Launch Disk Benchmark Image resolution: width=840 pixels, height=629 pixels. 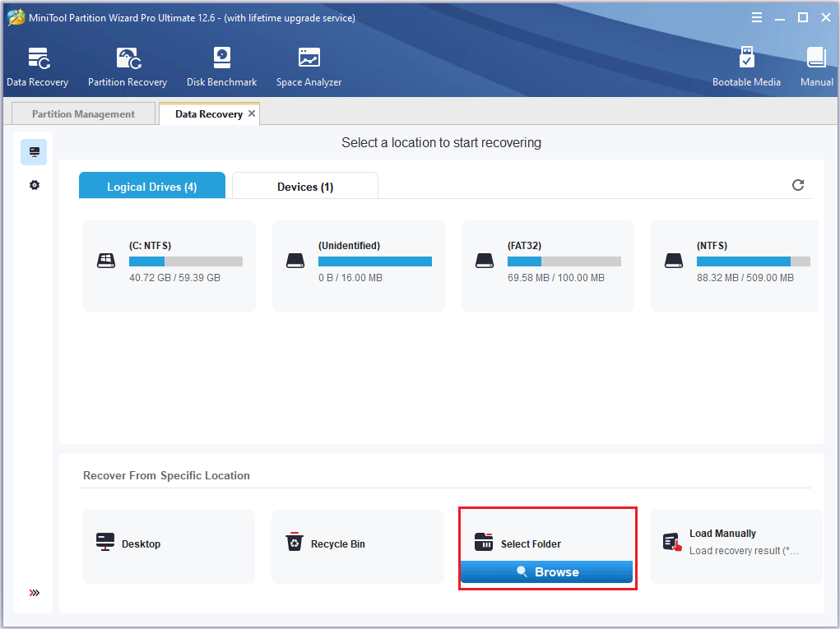(221, 66)
